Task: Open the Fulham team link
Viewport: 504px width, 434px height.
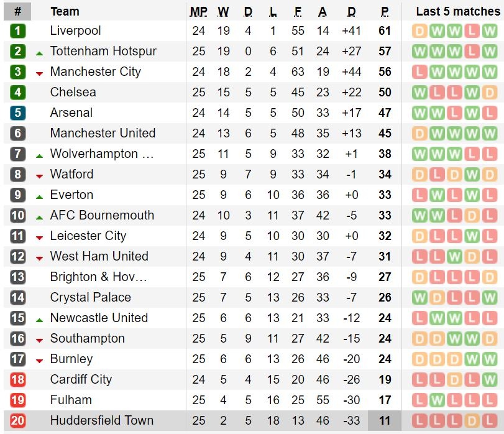Action: [71, 400]
